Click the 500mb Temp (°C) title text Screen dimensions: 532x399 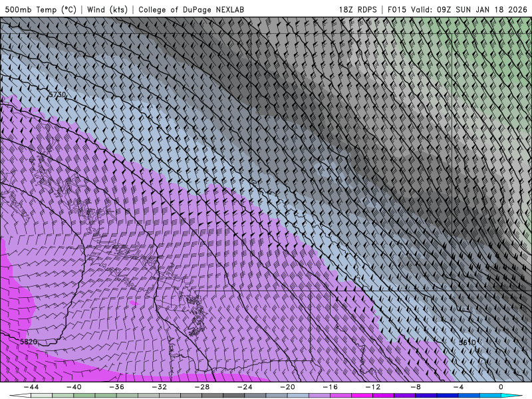pos(41,9)
